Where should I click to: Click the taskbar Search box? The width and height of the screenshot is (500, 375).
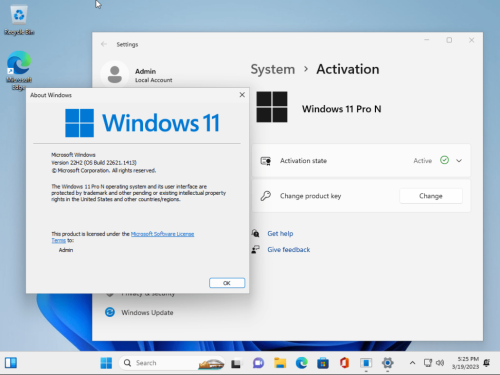point(172,363)
